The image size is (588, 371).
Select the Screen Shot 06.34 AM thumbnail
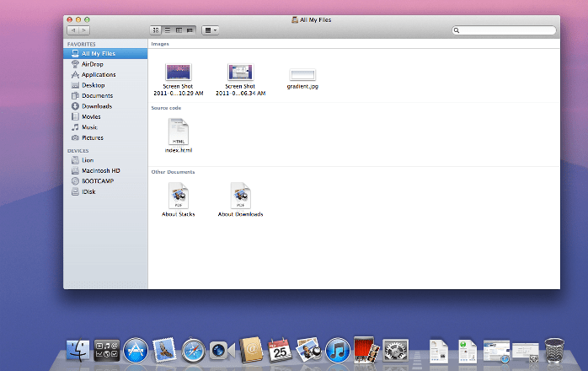tap(241, 72)
